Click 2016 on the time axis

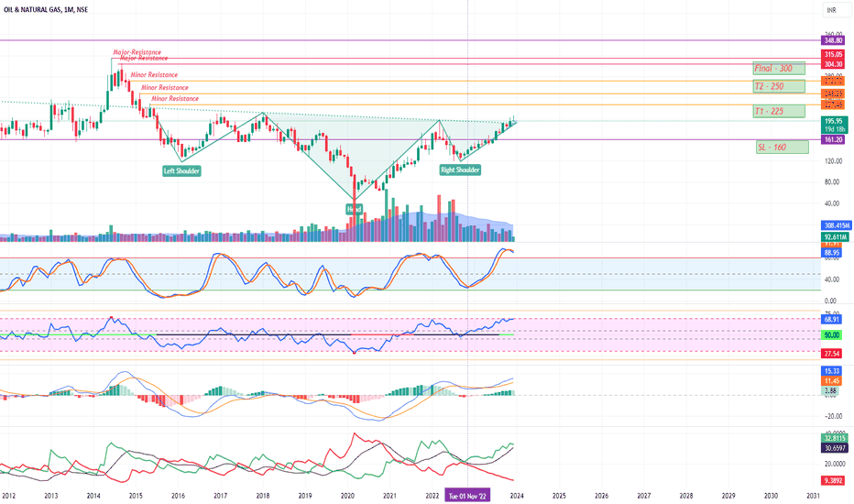[178, 496]
